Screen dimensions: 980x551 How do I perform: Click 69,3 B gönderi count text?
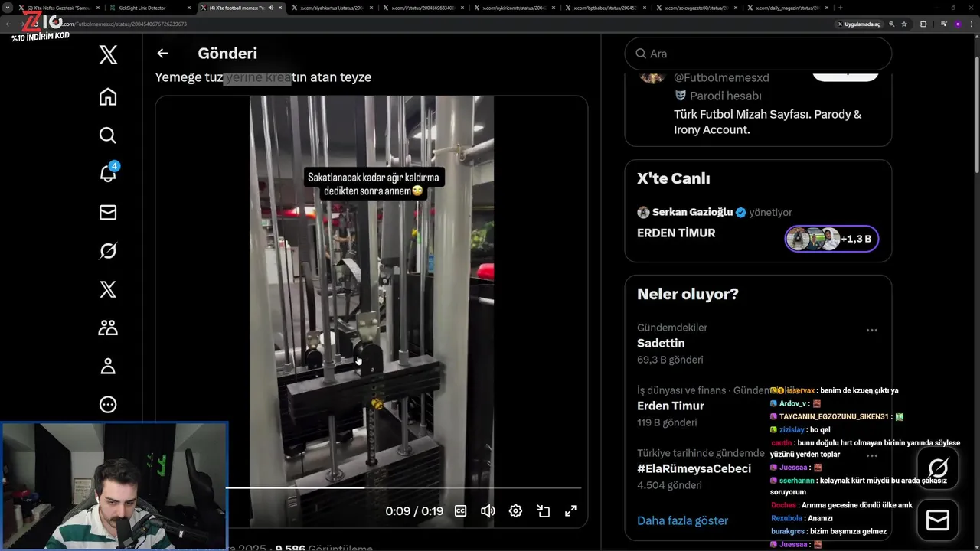[670, 360]
